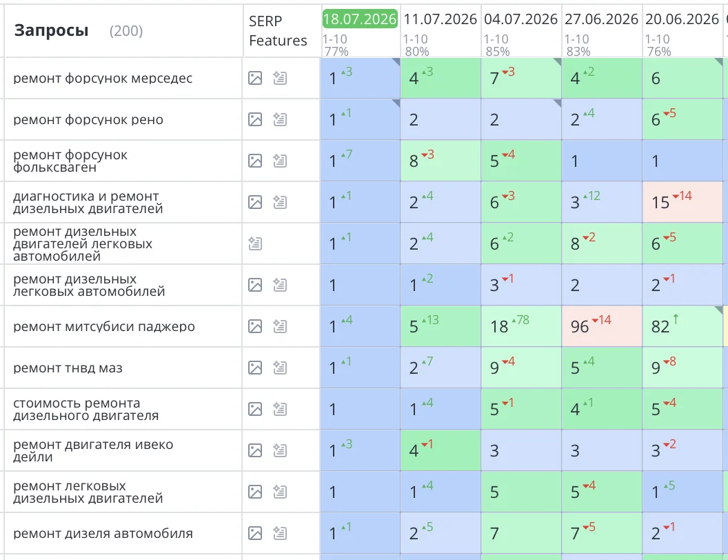
Task: Click image icon for ремонт двигателя ивеко дейли
Action: coord(255,450)
